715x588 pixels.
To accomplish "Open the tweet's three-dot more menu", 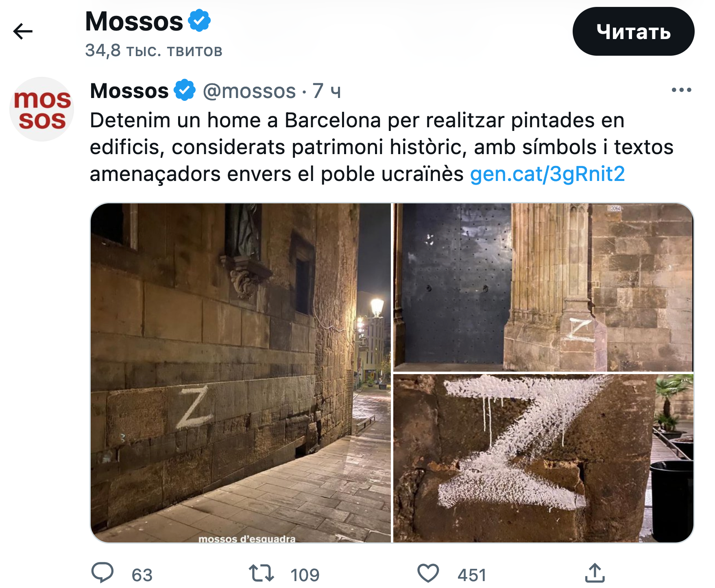I will [x=681, y=90].
